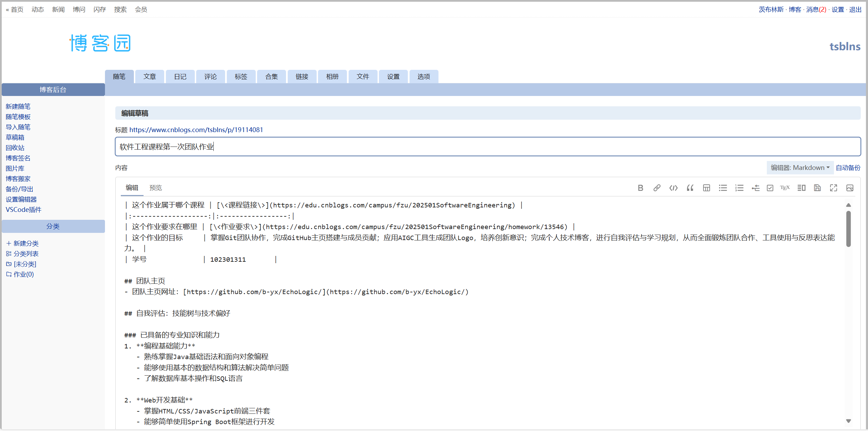Screen dimensions: 868x431
Task: Insert TeX formula with TeX icon
Action: tap(785, 188)
